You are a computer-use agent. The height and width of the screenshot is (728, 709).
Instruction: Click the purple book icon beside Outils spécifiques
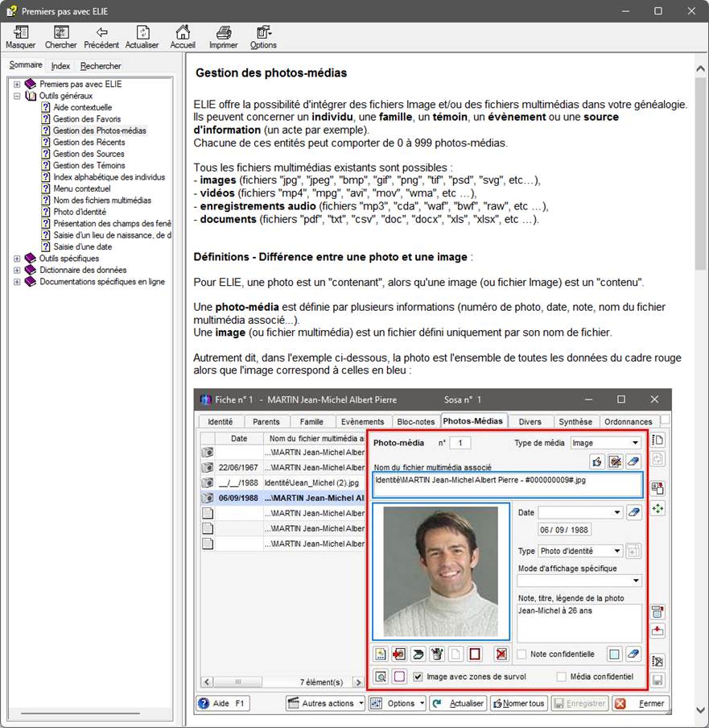[30, 259]
